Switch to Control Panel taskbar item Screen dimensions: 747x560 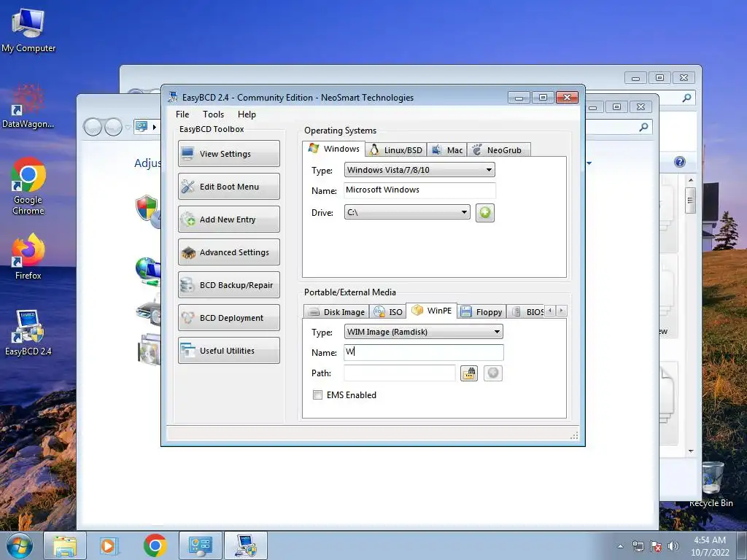pos(200,545)
